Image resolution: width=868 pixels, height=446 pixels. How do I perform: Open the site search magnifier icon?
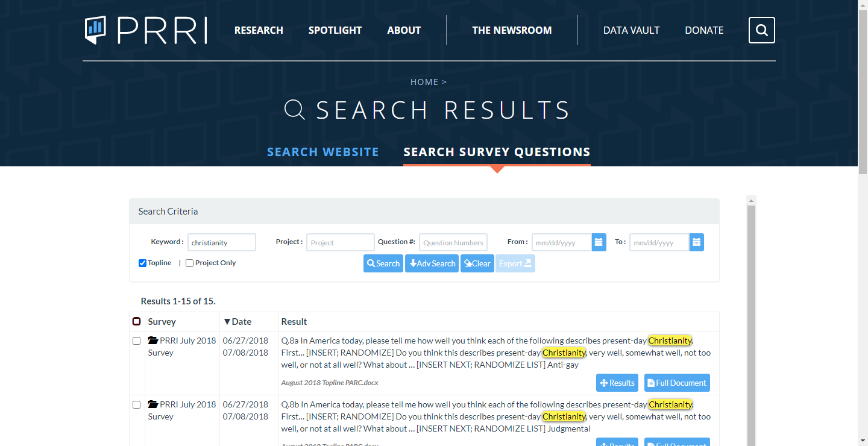(762, 30)
